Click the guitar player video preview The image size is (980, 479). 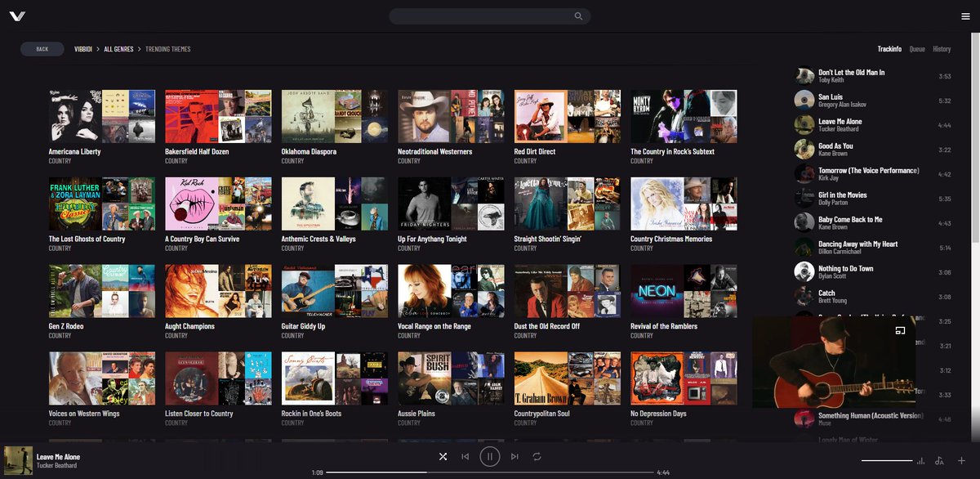click(x=834, y=362)
